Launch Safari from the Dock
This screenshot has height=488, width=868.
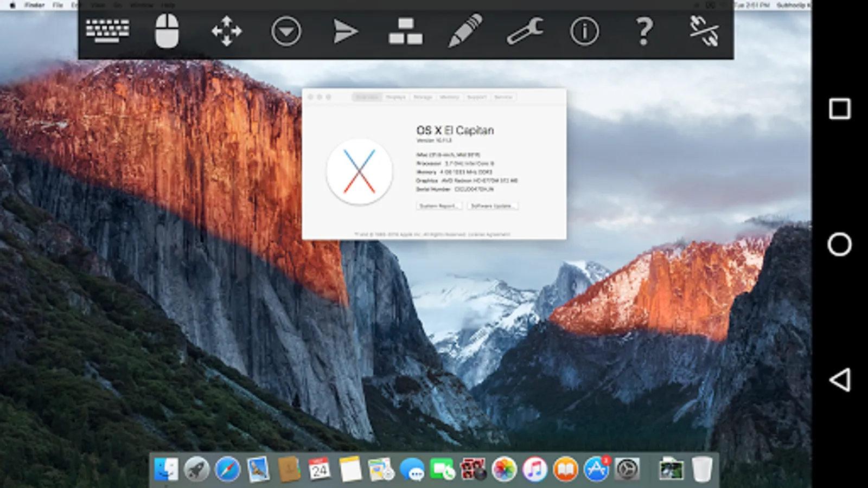pos(227,469)
